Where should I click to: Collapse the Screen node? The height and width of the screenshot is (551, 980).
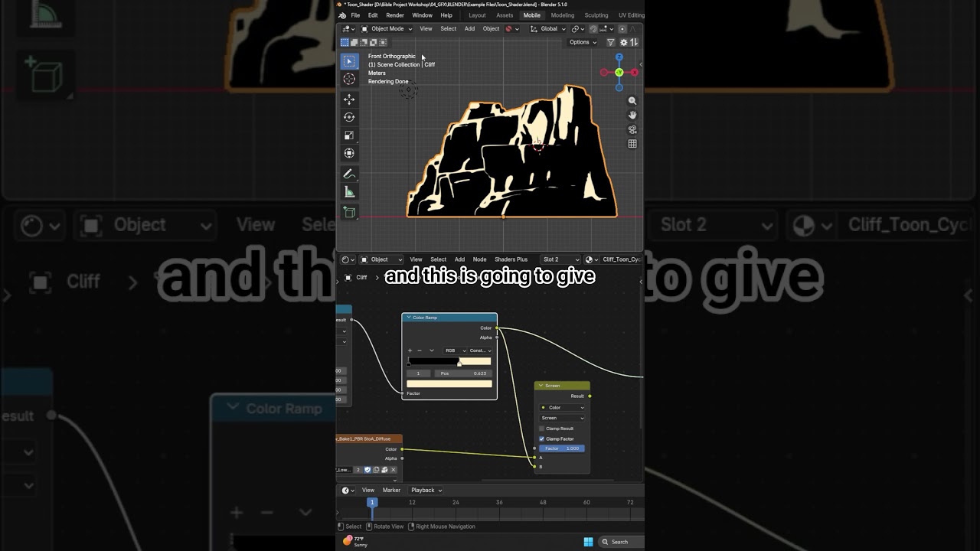541,386
